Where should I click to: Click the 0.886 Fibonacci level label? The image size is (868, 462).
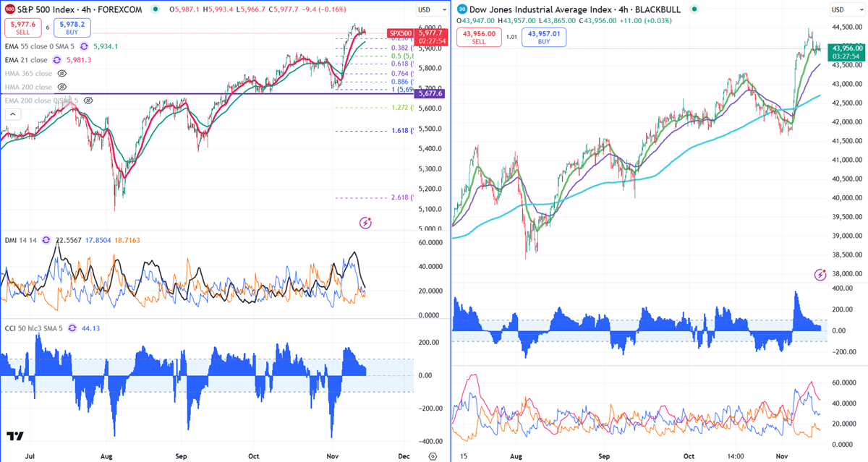click(402, 82)
